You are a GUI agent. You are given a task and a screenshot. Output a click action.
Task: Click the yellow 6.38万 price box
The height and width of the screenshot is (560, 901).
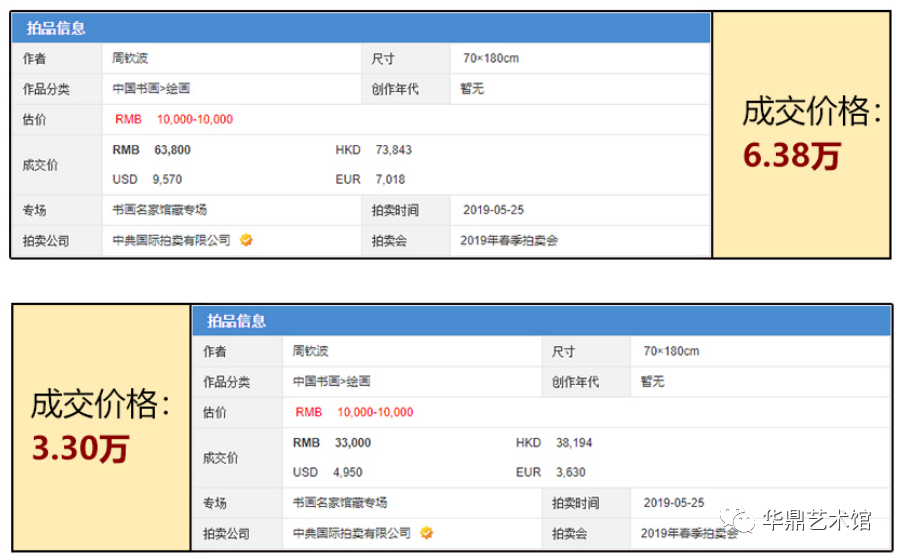800,135
